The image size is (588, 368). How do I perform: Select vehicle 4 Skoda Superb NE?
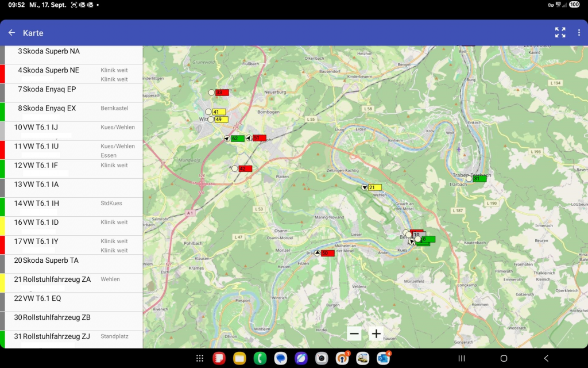click(x=51, y=71)
